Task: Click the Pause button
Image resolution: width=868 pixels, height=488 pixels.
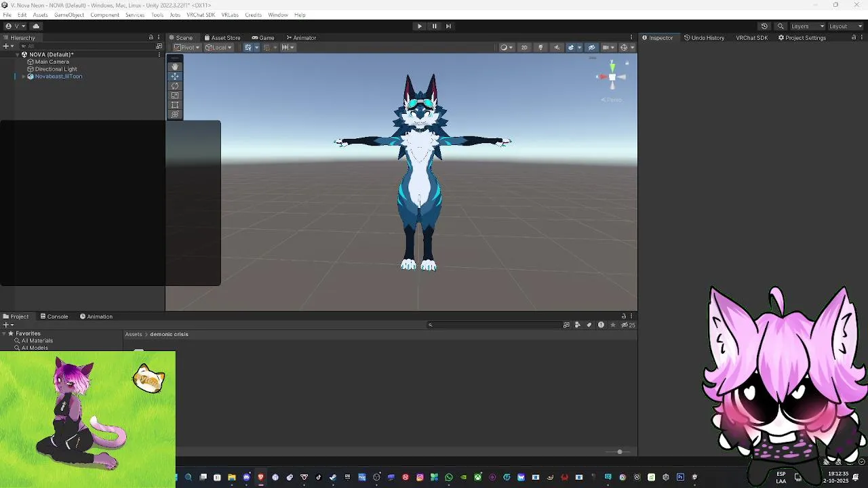Action: (434, 26)
